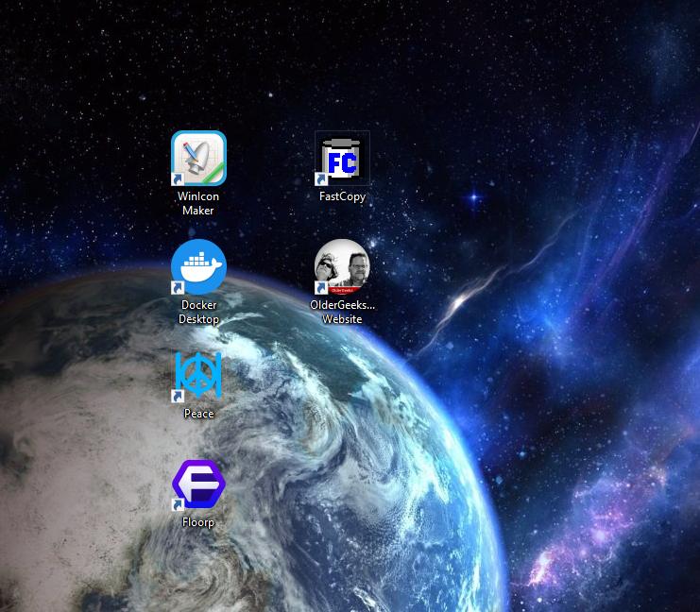The height and width of the screenshot is (612, 700).
Task: Select the FastCopy desktop icon
Action: click(342, 158)
